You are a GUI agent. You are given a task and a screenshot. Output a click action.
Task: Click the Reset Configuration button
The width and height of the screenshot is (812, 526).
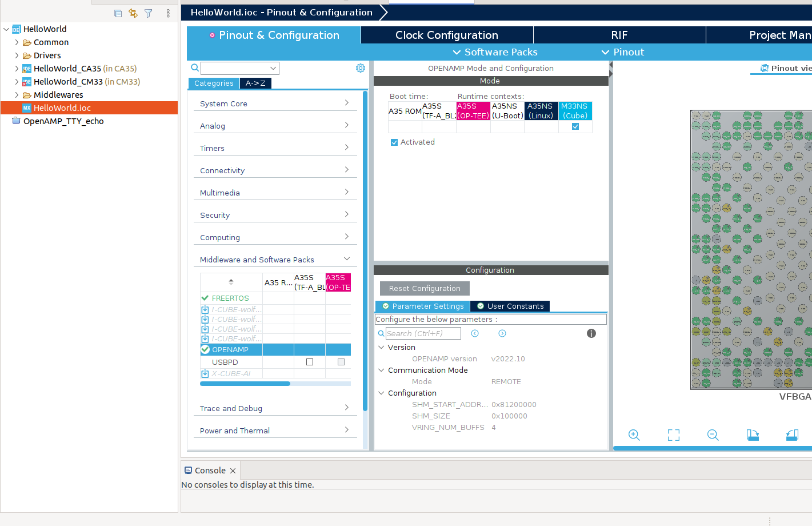(x=424, y=288)
